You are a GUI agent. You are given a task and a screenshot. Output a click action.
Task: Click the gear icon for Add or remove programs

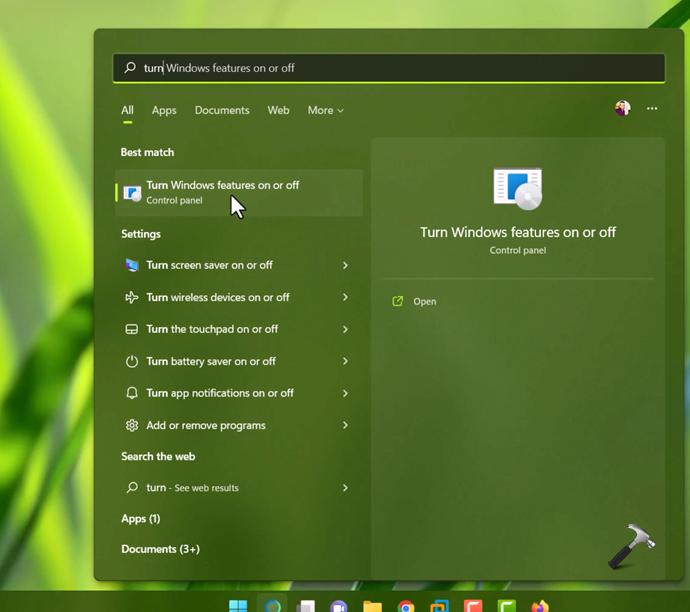click(132, 425)
